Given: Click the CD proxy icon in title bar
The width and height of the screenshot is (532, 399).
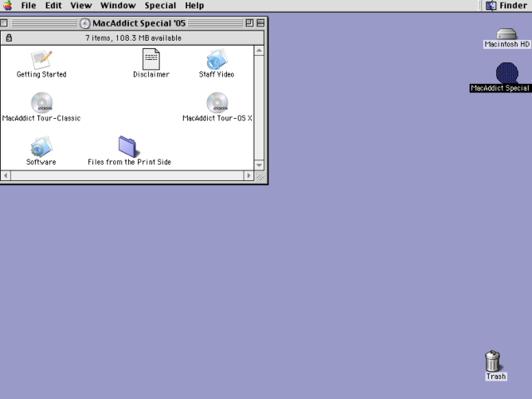Looking at the screenshot, I should tap(85, 23).
